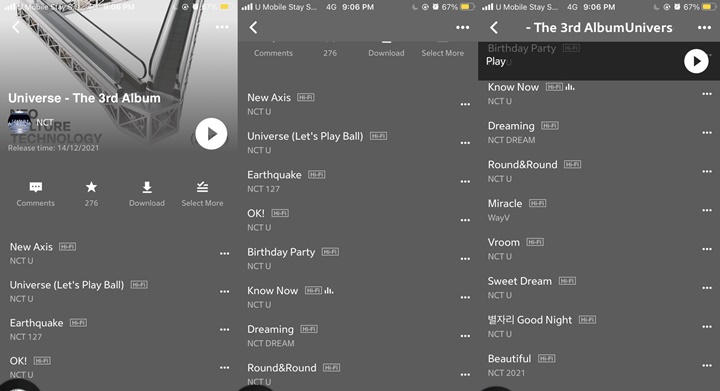Tap Download arrow icon in left screen
The height and width of the screenshot is (391, 720).
[147, 187]
